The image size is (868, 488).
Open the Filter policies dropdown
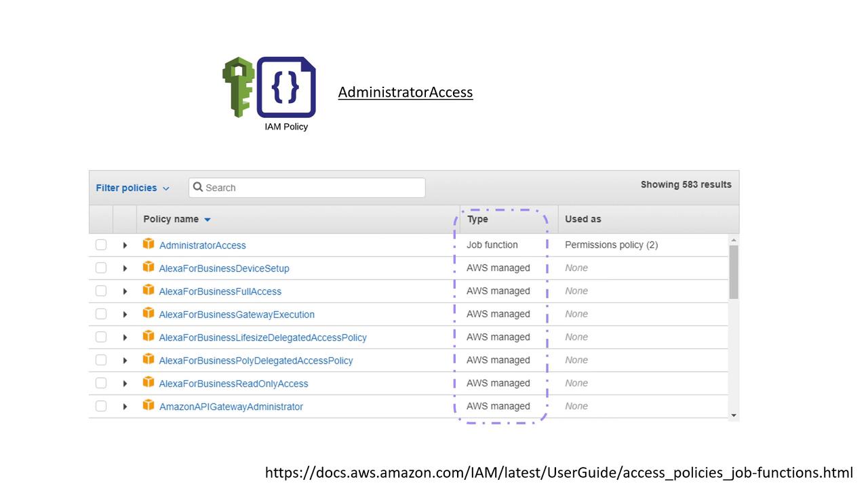(132, 188)
